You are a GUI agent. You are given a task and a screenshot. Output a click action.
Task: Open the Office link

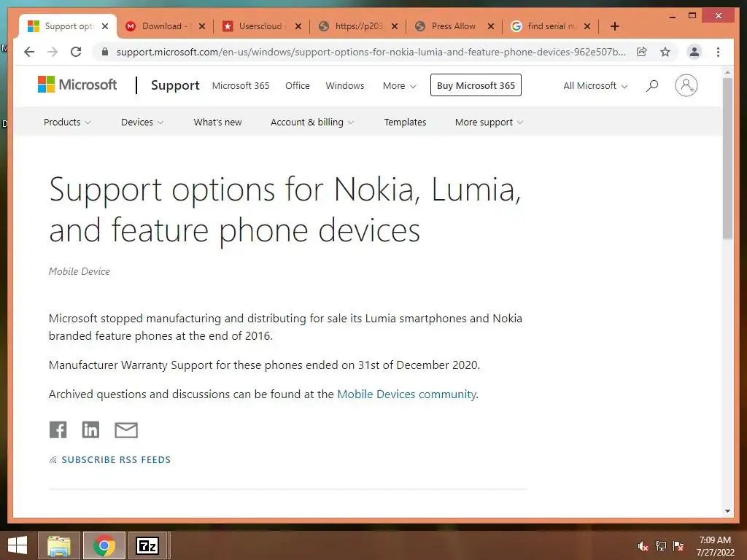point(298,86)
